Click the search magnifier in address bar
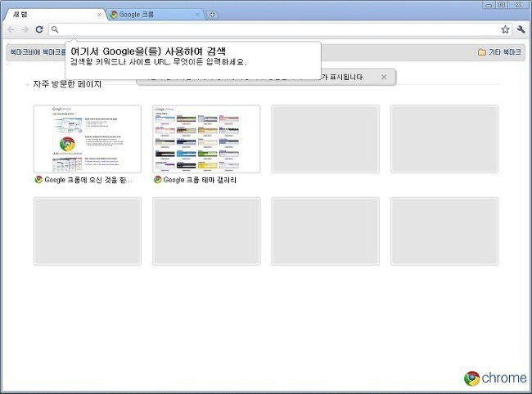Image resolution: width=532 pixels, height=394 pixels. pos(55,29)
